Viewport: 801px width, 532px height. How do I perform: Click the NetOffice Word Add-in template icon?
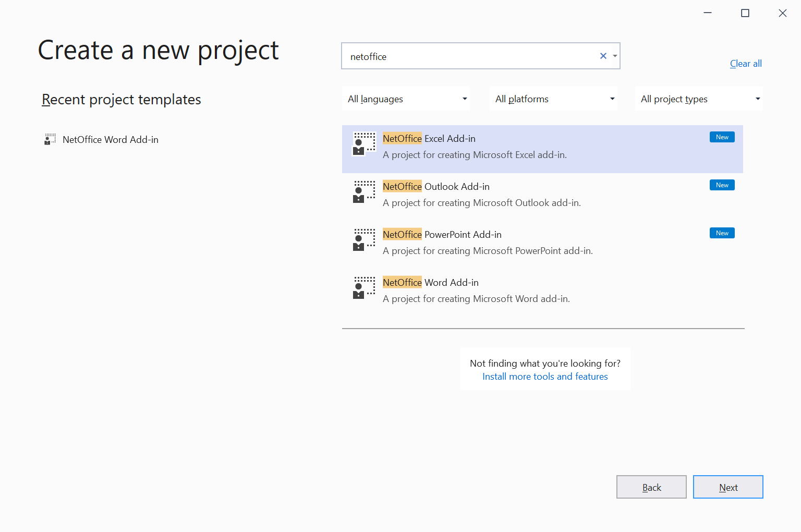[364, 288]
